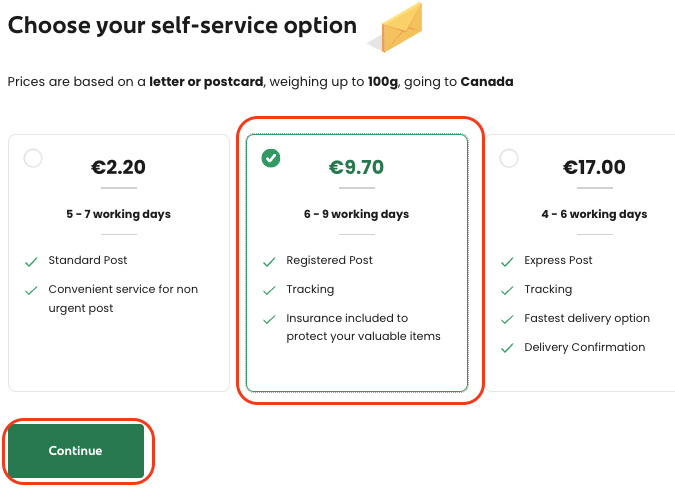Click Tracking in the Registered Post card

click(x=310, y=290)
